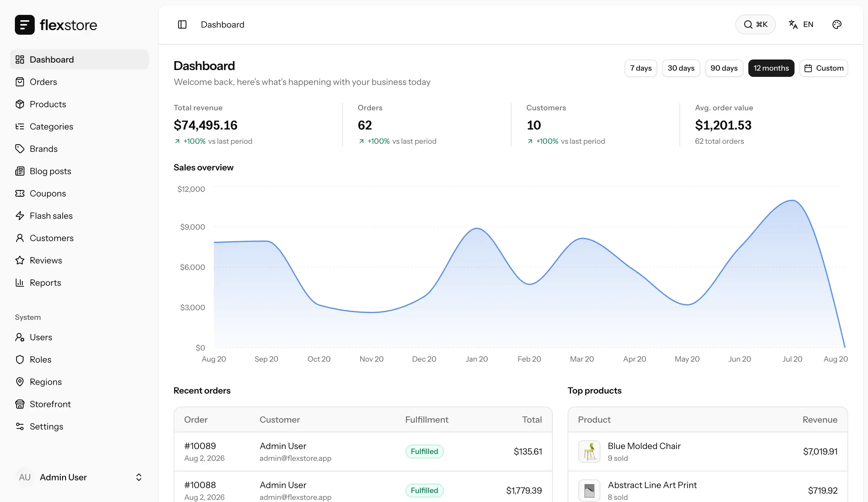The height and width of the screenshot is (502, 868).
Task: Click Blue Molded Chair product thumbnail
Action: (589, 451)
